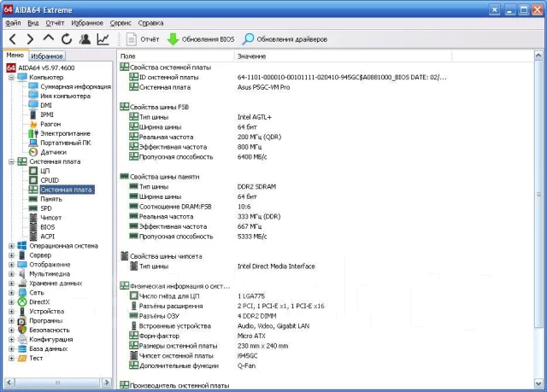Screen dimensions: 547x392
Task: Open the user icon in the toolbar
Action: tap(85, 39)
